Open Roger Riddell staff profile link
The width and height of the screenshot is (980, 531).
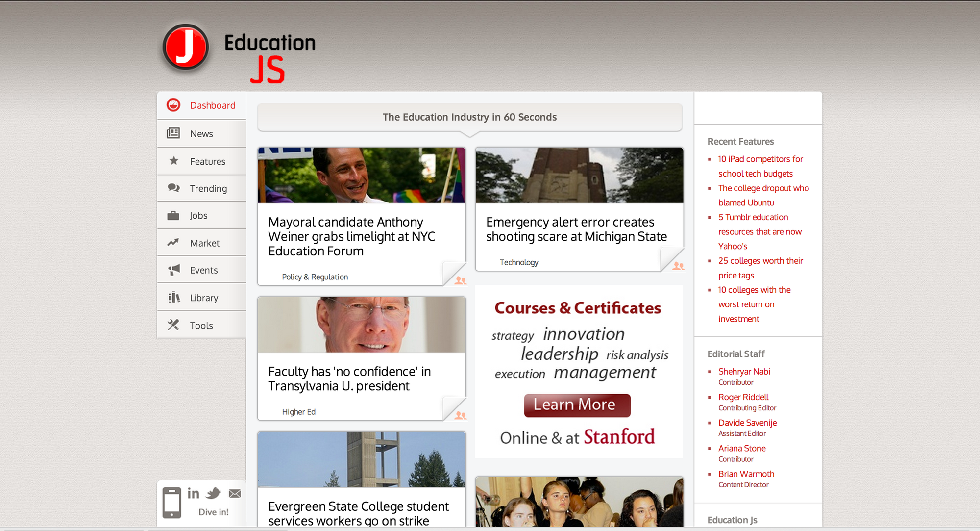point(743,397)
